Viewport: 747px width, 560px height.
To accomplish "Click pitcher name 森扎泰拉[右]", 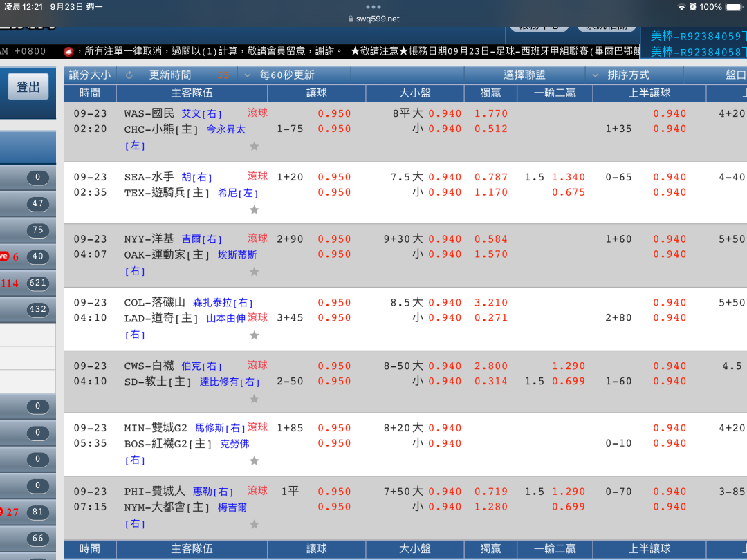I will [223, 302].
